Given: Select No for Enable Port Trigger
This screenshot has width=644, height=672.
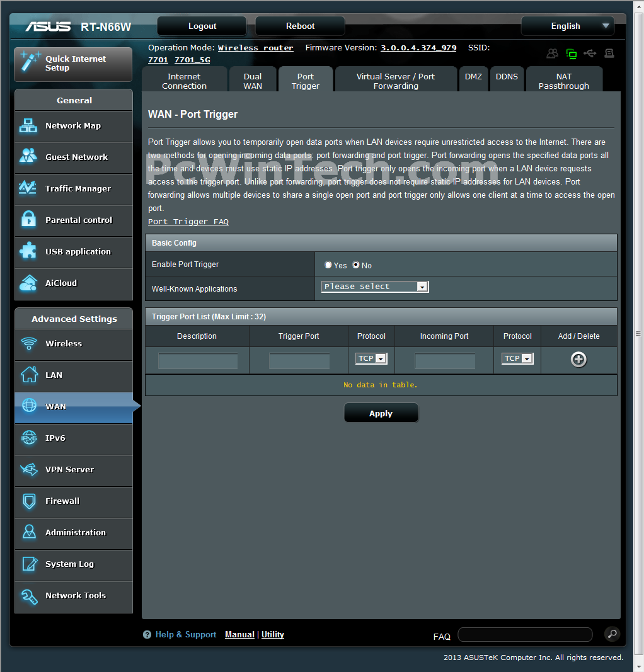Looking at the screenshot, I should coord(356,265).
